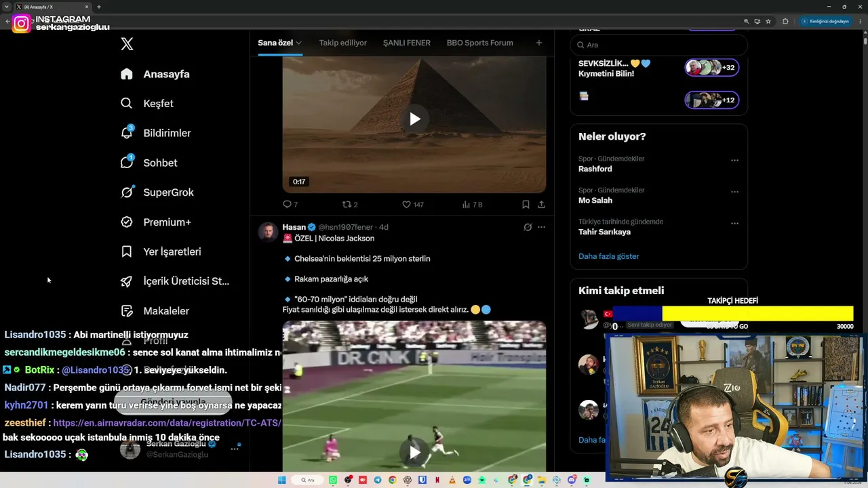Play the football match video
This screenshot has width=868, height=488.
[x=414, y=451]
